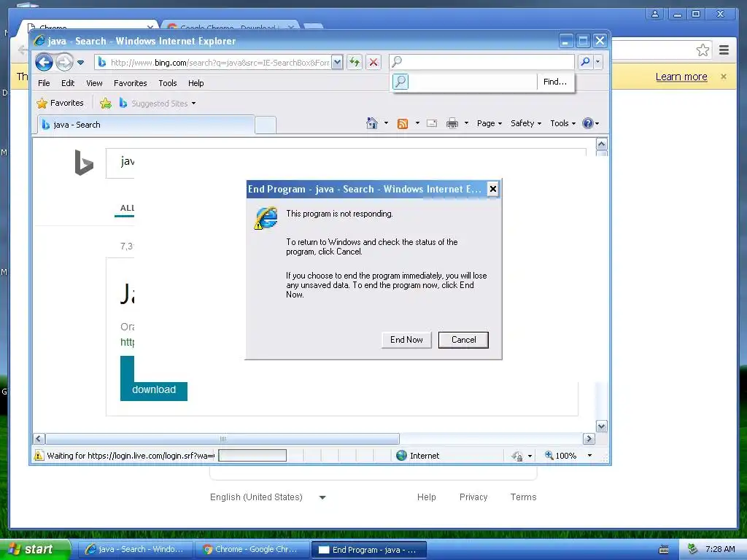Click the Help link in Chrome page
Screen dimensions: 747x560
(x=426, y=497)
